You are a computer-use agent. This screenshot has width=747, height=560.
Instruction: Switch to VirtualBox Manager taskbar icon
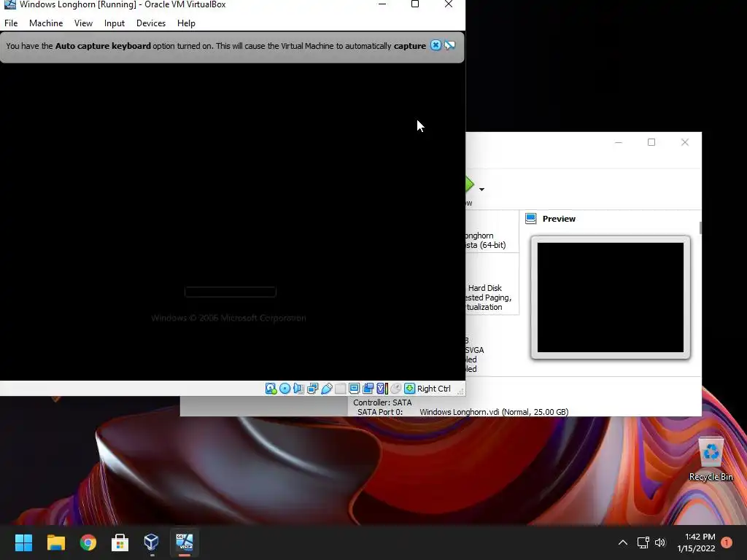click(152, 542)
